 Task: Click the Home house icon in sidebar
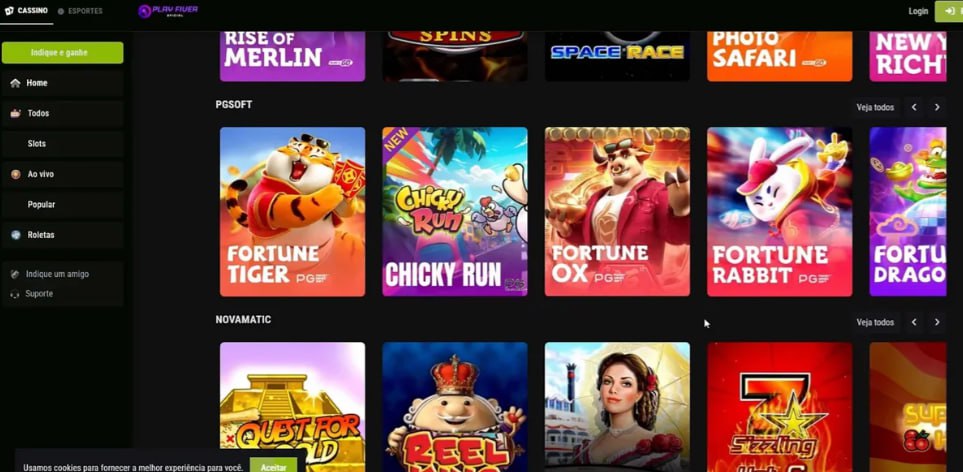pos(15,83)
